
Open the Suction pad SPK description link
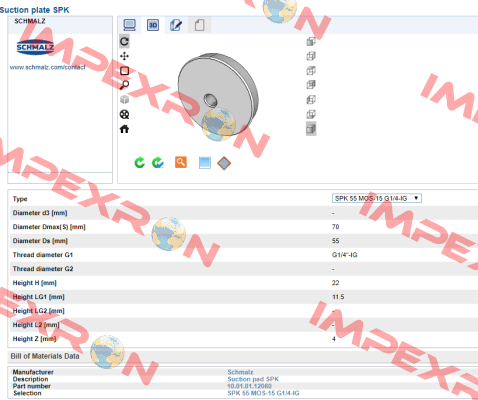253,379
